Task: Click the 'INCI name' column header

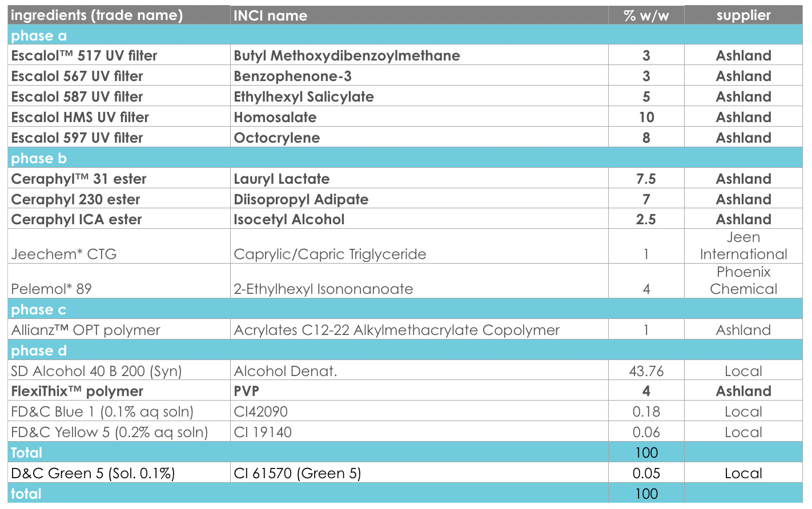Action: click(x=419, y=15)
